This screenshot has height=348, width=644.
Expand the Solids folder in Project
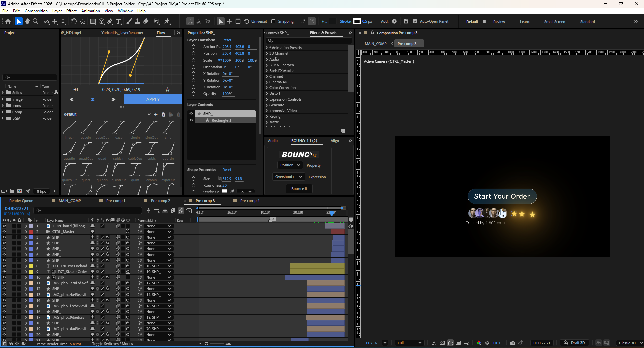coord(3,92)
